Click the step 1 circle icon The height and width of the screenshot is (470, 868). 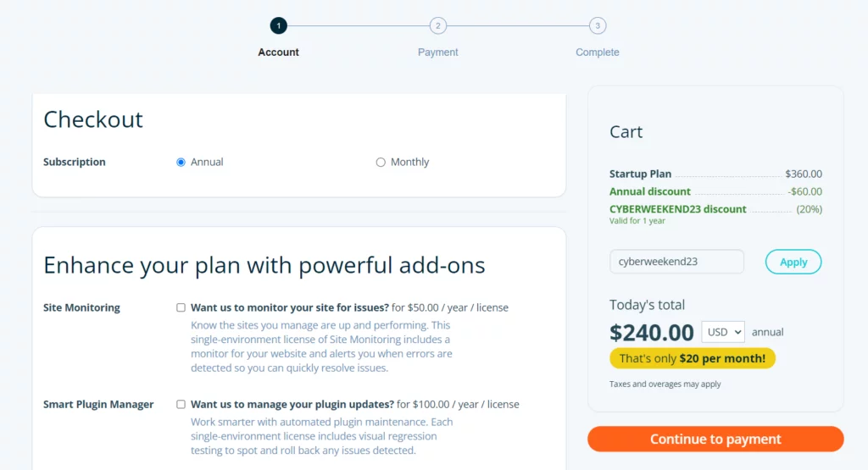coord(278,25)
